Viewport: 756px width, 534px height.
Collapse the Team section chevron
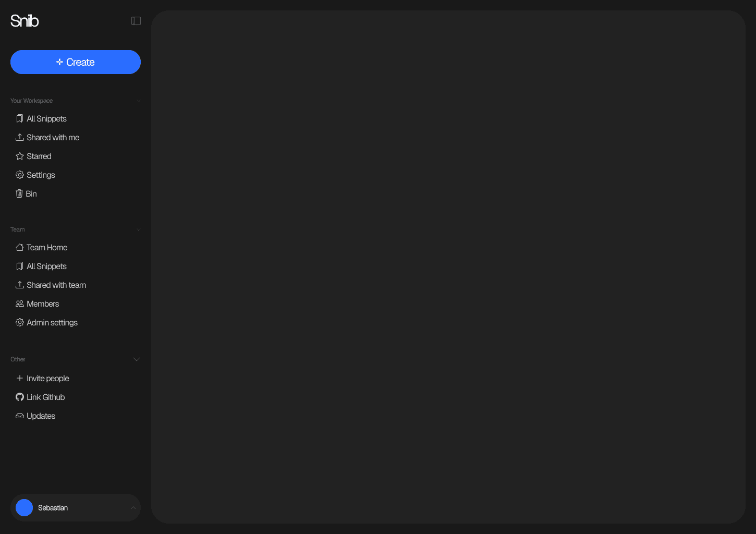coord(139,230)
